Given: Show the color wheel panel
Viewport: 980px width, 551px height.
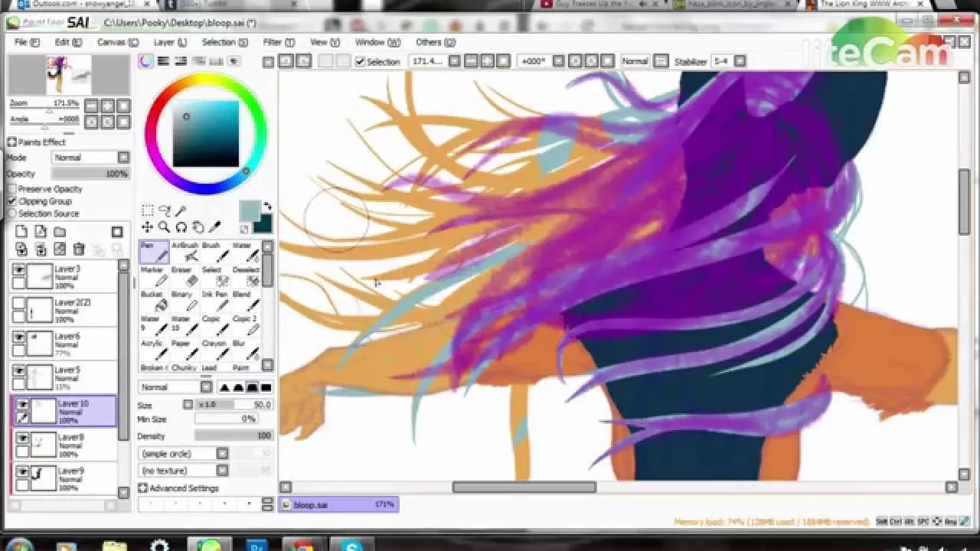Looking at the screenshot, I should click(145, 61).
